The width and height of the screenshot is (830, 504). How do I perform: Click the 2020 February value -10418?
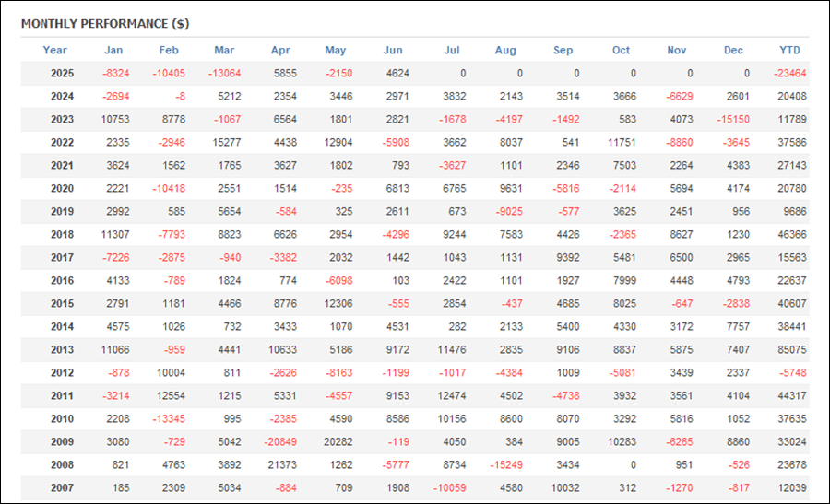(169, 188)
